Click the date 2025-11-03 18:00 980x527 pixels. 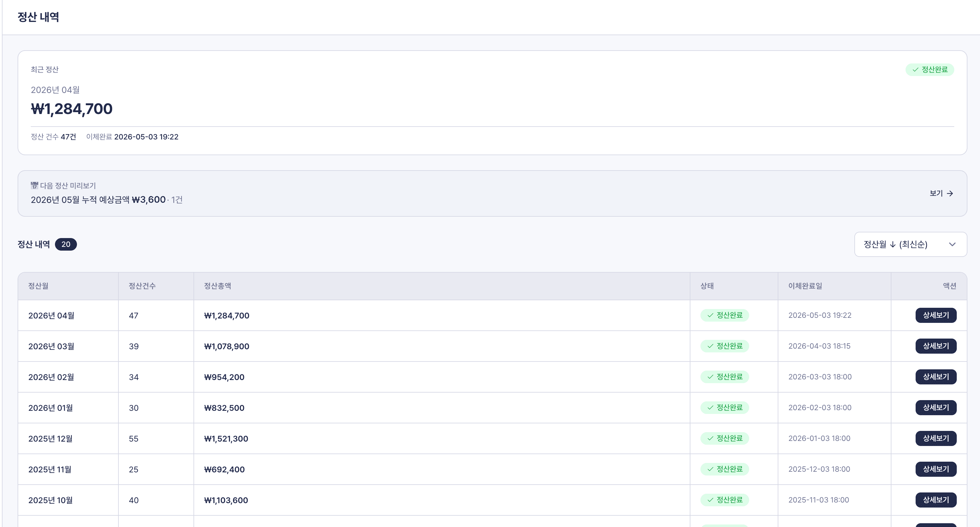click(x=819, y=500)
